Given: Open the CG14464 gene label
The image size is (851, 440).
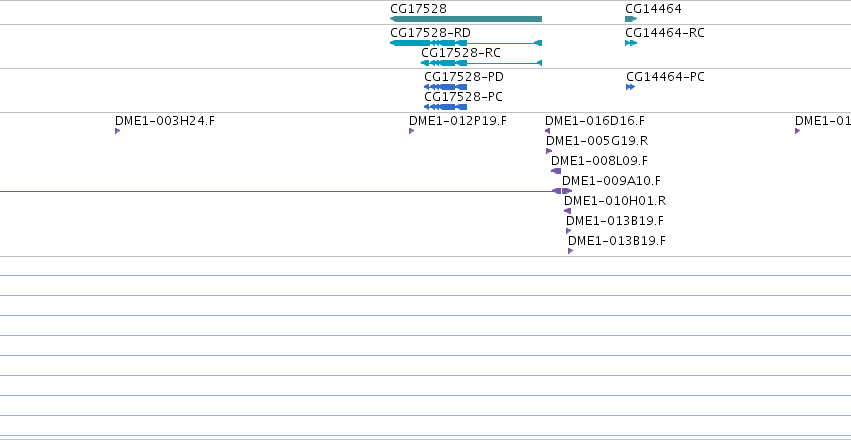Looking at the screenshot, I should [653, 9].
